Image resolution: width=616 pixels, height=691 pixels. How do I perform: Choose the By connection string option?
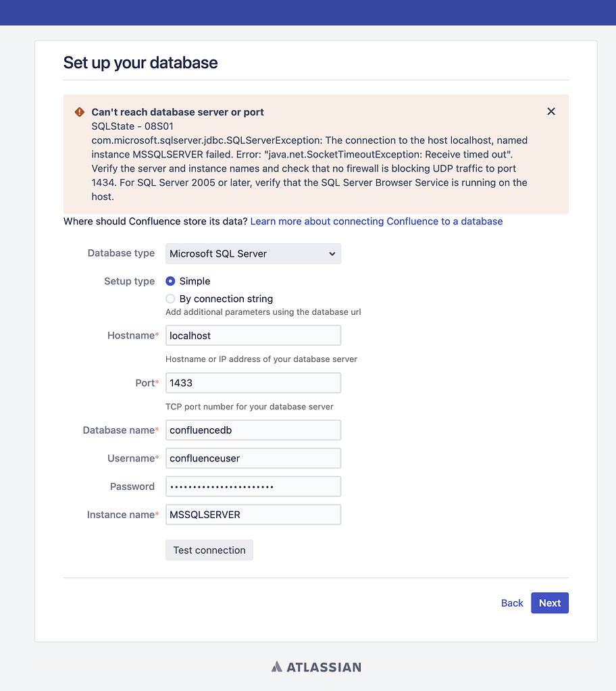[170, 299]
